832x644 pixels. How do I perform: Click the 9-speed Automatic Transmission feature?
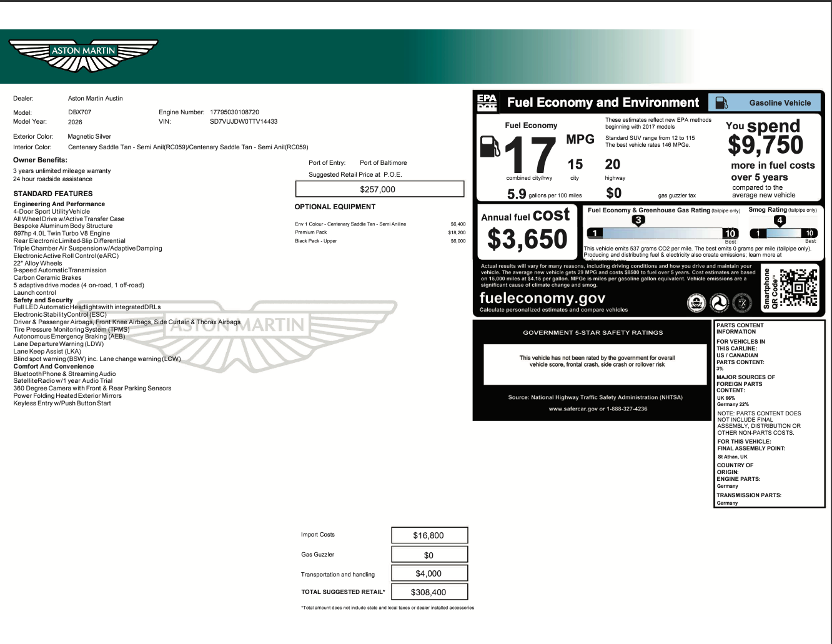[60, 270]
